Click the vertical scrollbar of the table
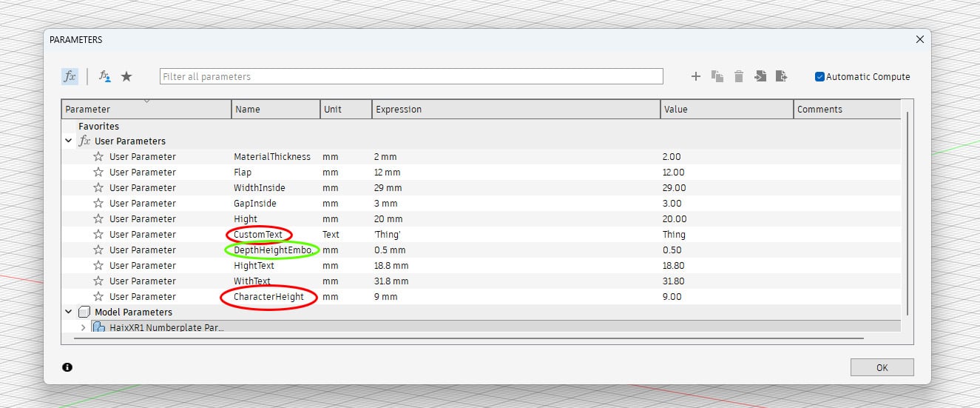This screenshot has height=408, width=980. (x=906, y=215)
